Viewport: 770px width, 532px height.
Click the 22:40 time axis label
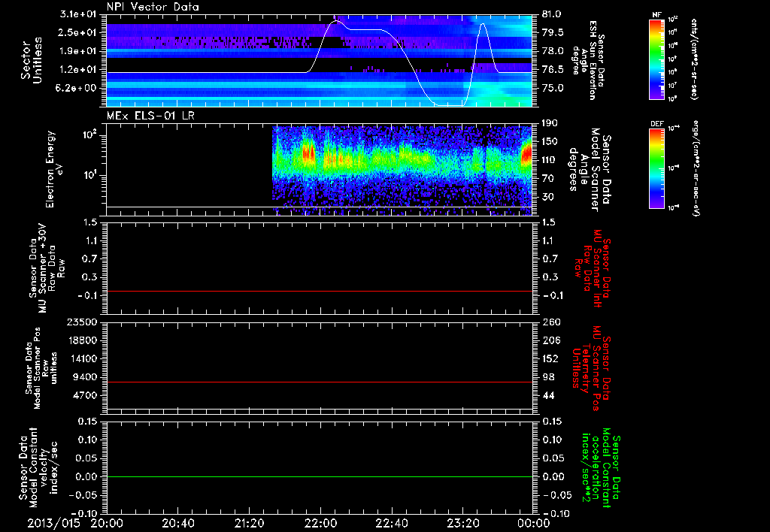391,523
